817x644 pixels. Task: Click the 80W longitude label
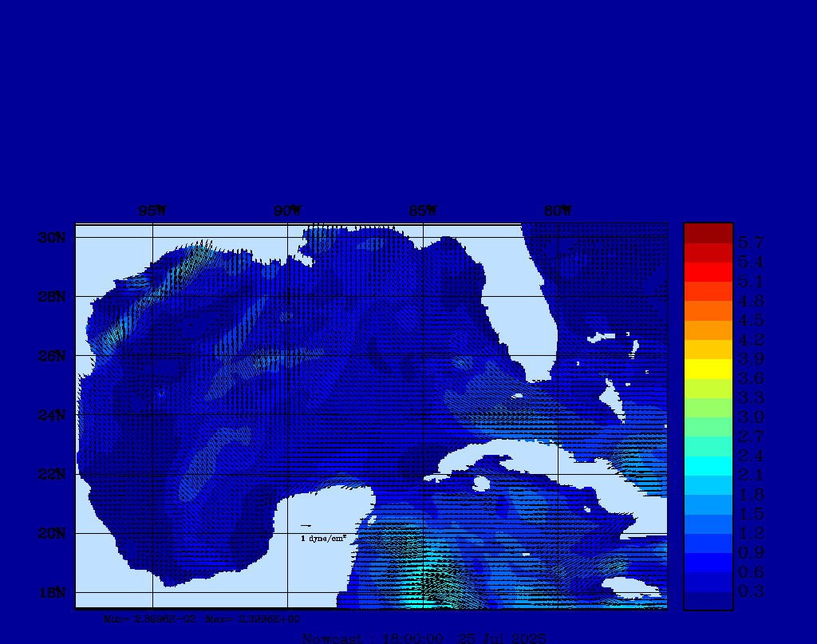[x=558, y=211]
